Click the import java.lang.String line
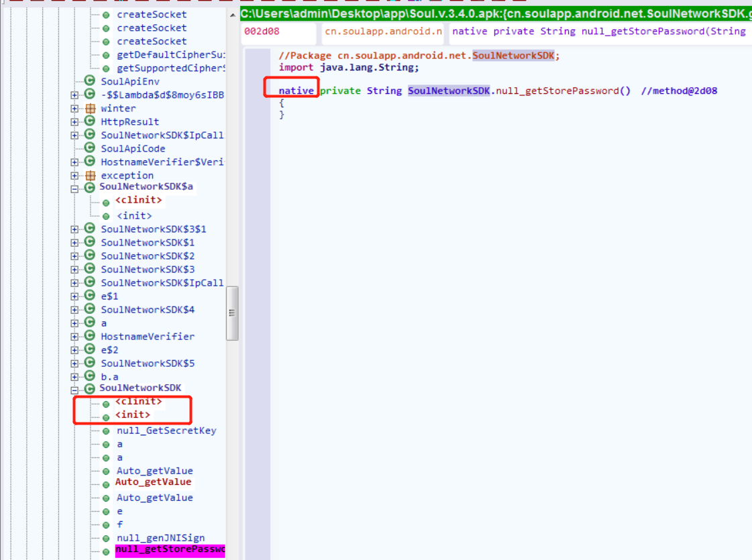This screenshot has height=560, width=752. coord(349,68)
